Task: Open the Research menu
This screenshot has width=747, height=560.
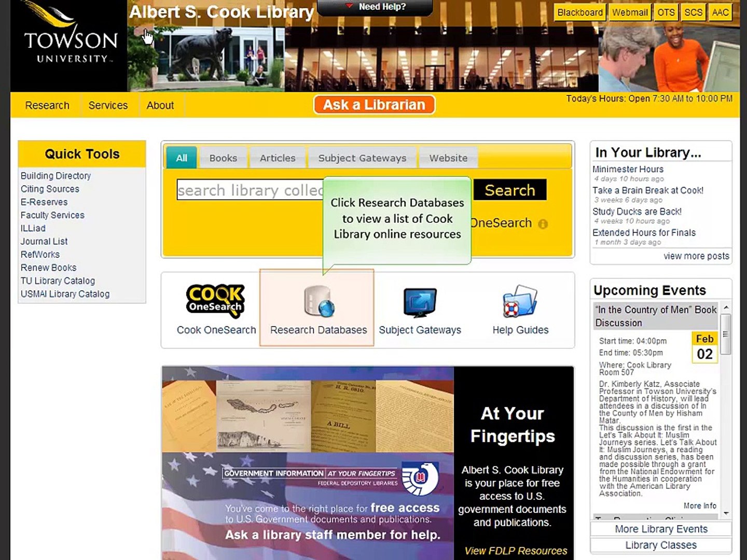Action: click(47, 105)
